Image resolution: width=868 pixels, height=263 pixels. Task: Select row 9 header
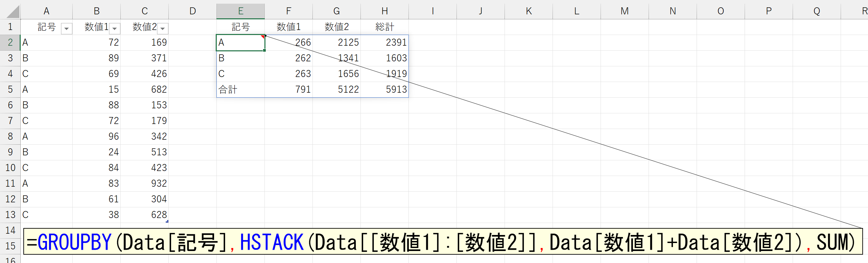(x=10, y=152)
